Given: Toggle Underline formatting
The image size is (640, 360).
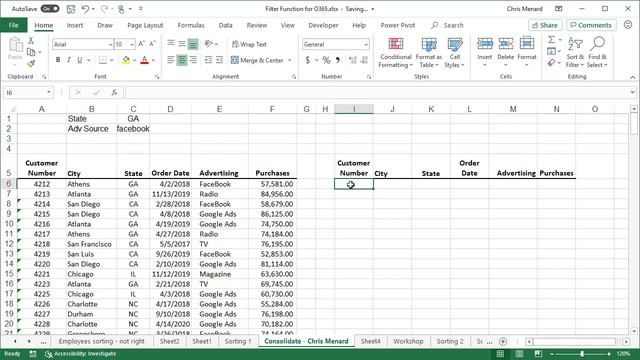Looking at the screenshot, I should pyautogui.click(x=80, y=60).
